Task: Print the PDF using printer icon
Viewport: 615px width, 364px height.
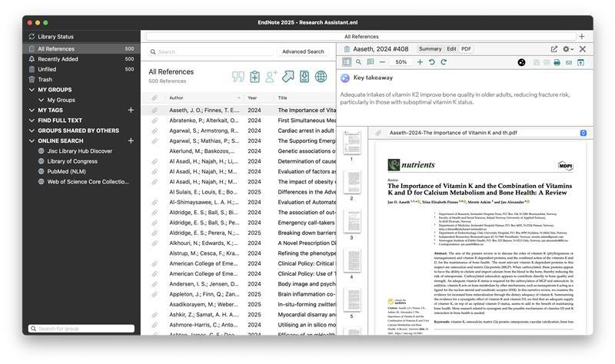Action: 557,62
